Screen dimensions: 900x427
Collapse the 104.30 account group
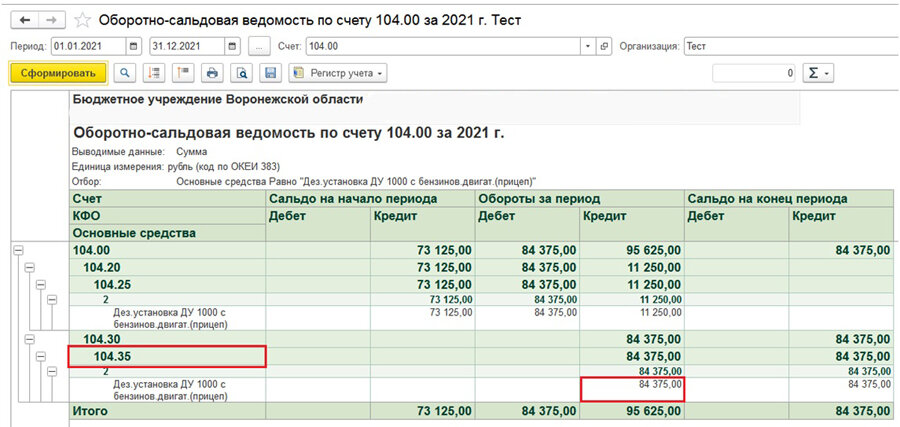point(29,340)
